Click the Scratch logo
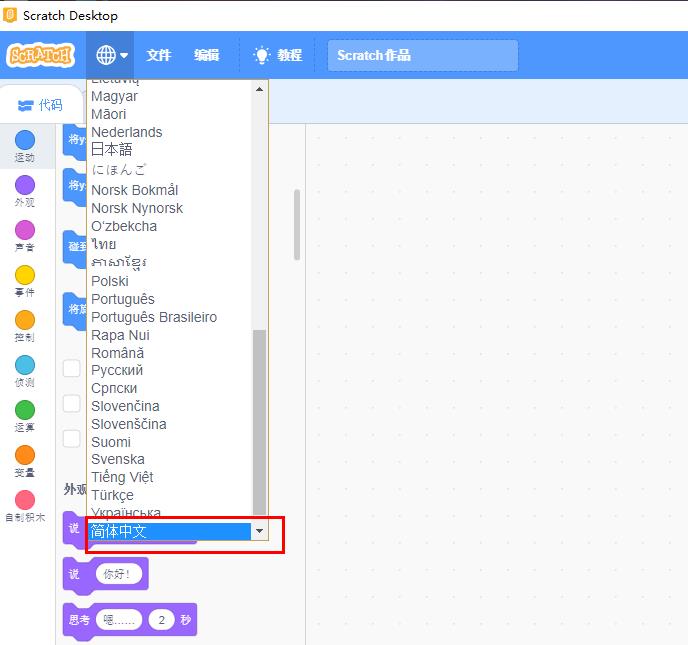Viewport: 688px width, 645px height. point(40,55)
